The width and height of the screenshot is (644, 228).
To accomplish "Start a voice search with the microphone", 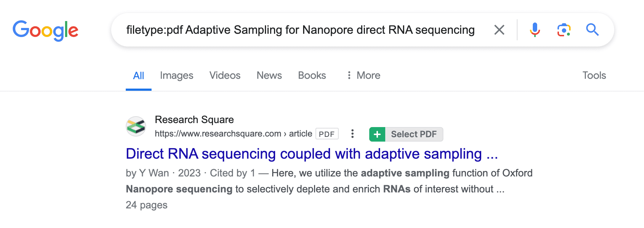I will point(535,30).
